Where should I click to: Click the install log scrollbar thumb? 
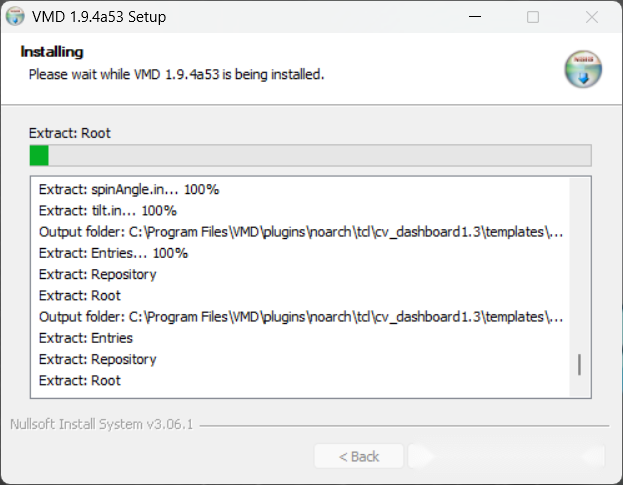579,364
